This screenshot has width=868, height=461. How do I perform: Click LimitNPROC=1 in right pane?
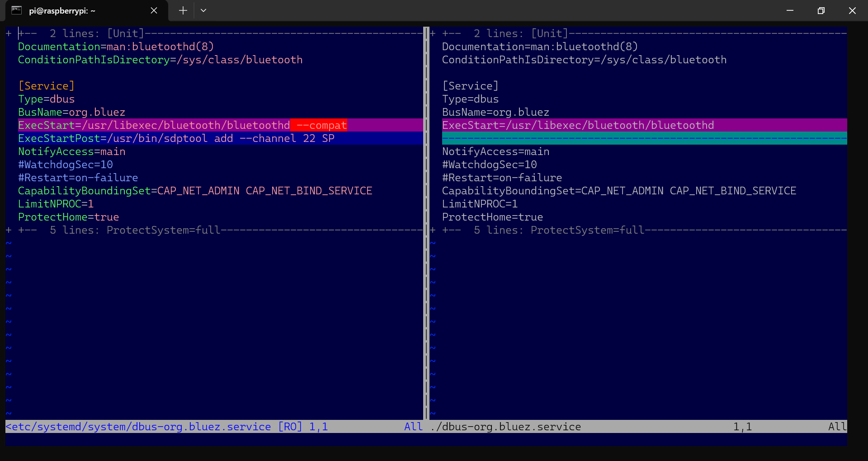[x=480, y=204]
